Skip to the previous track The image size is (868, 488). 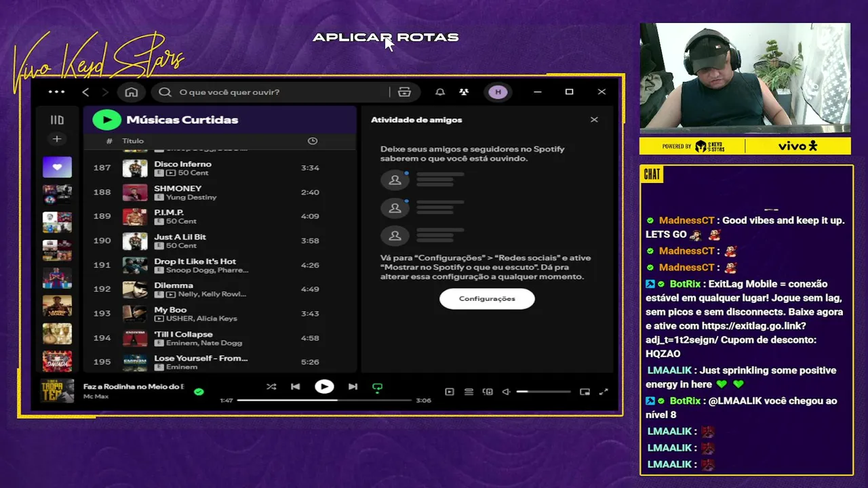[x=295, y=387]
